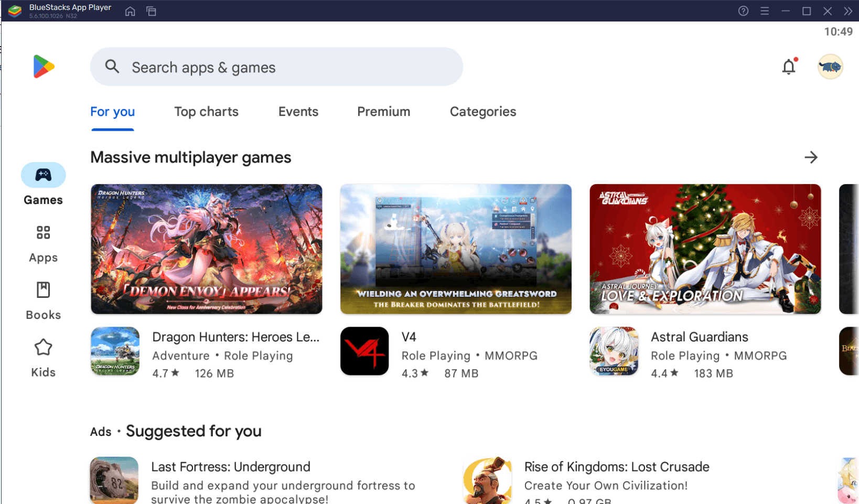Select the Books bookmark icon in sidebar
The image size is (859, 504).
pos(43,289)
